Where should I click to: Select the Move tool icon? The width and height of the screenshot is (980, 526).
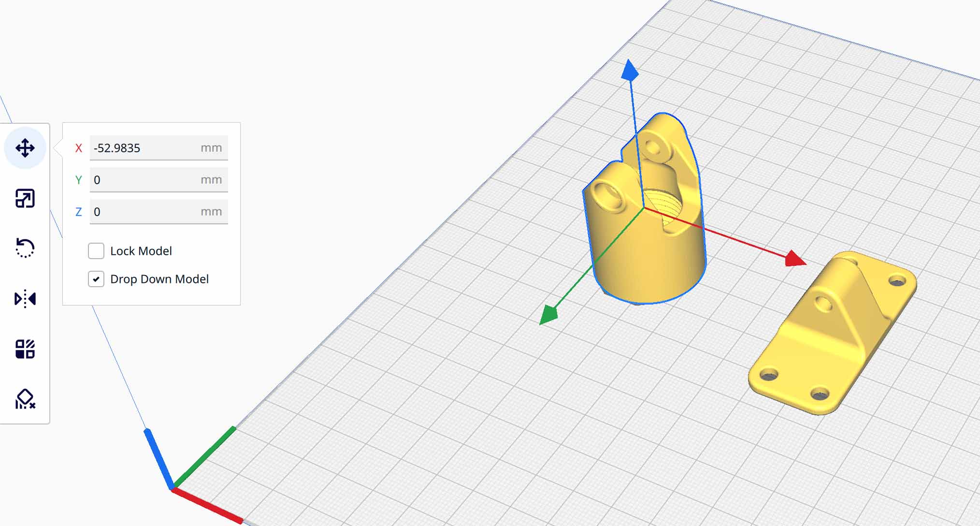25,148
